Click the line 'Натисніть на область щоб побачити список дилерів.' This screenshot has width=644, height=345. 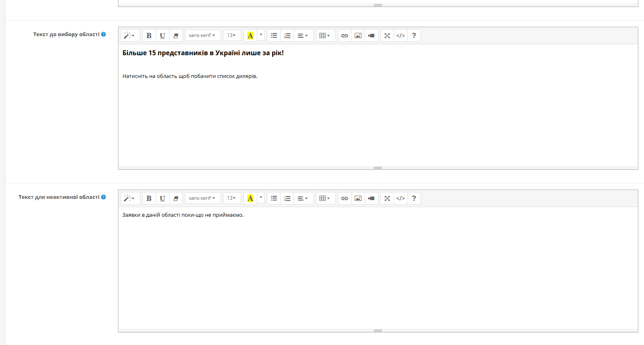(x=190, y=76)
